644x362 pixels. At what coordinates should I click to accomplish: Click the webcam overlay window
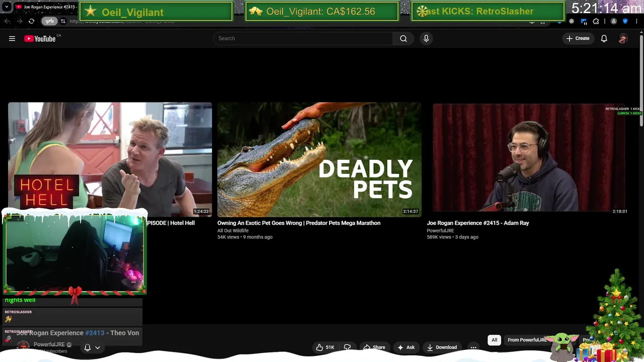click(x=74, y=254)
